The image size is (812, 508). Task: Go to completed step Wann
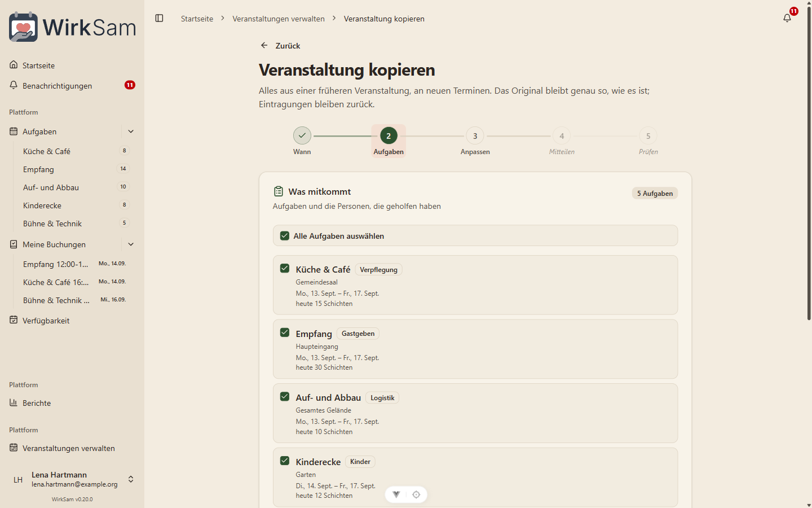[x=302, y=135]
